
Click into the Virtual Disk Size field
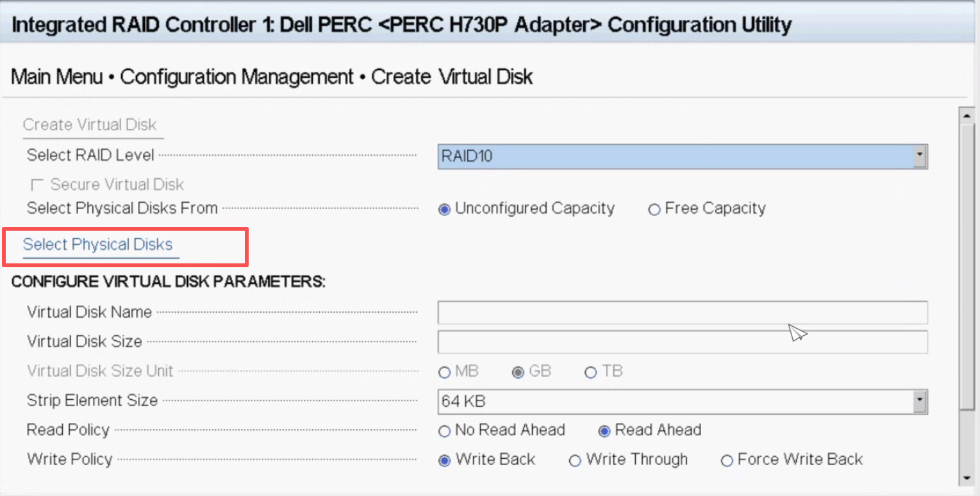point(682,342)
